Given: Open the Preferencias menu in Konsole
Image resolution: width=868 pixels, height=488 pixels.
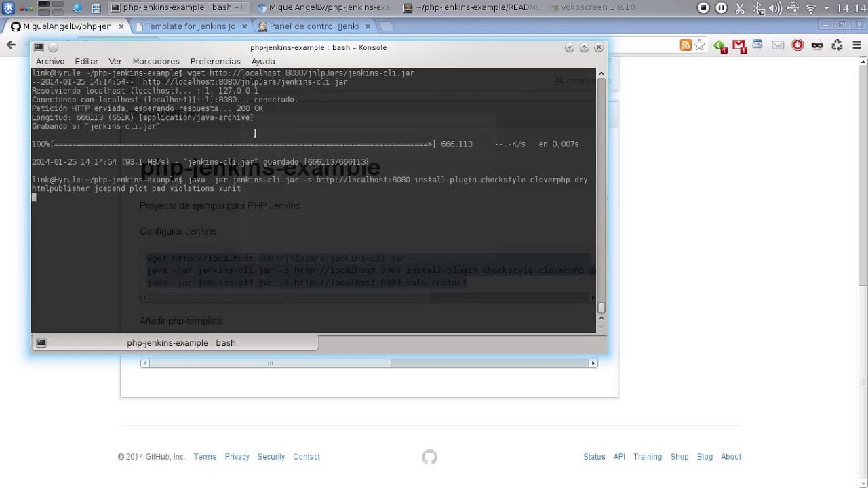Looking at the screenshot, I should click(x=216, y=61).
